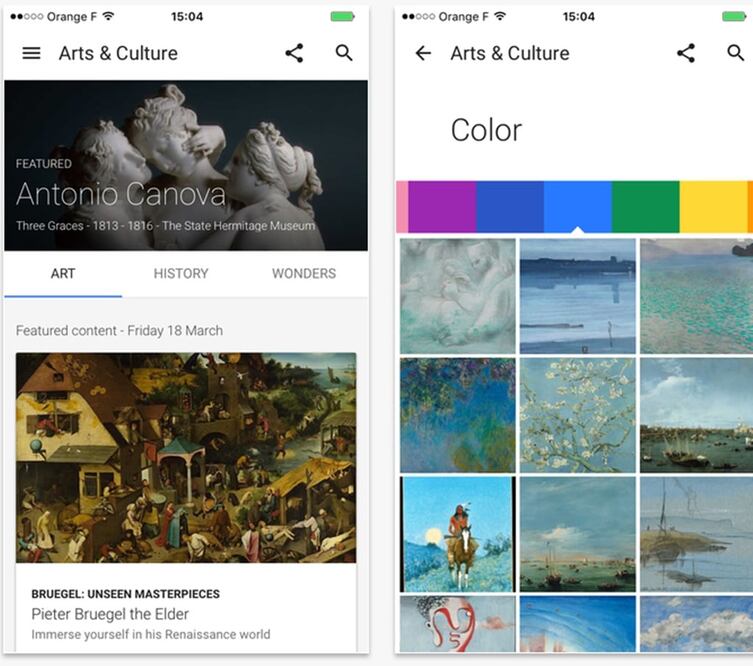The height and width of the screenshot is (666, 753).
Task: Open the featured Antonio Canova banner
Action: coord(186,165)
